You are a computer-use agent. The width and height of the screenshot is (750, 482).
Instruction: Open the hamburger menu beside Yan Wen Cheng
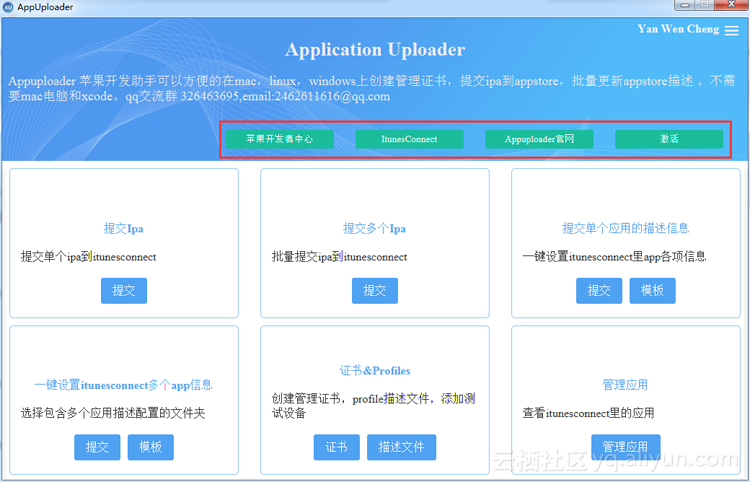[x=731, y=30]
